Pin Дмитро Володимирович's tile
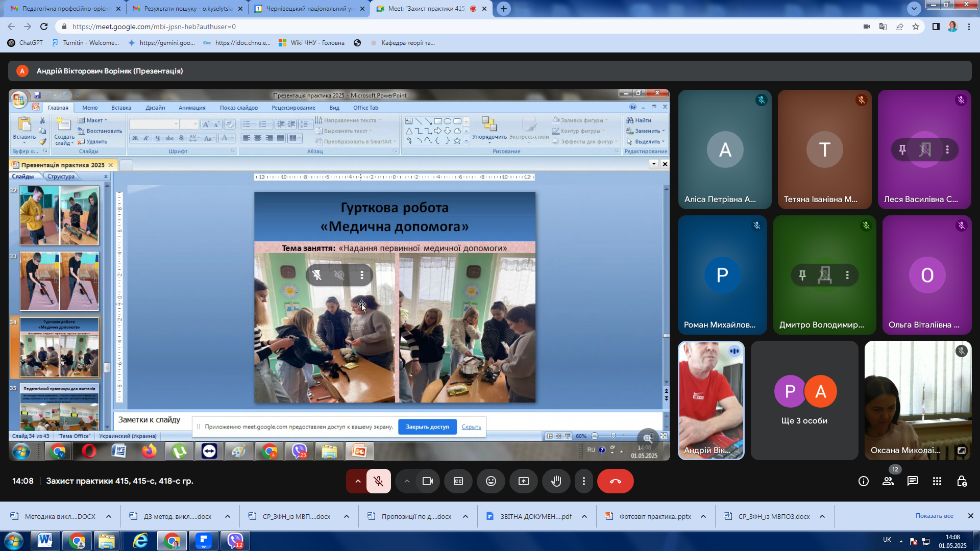 tap(802, 275)
